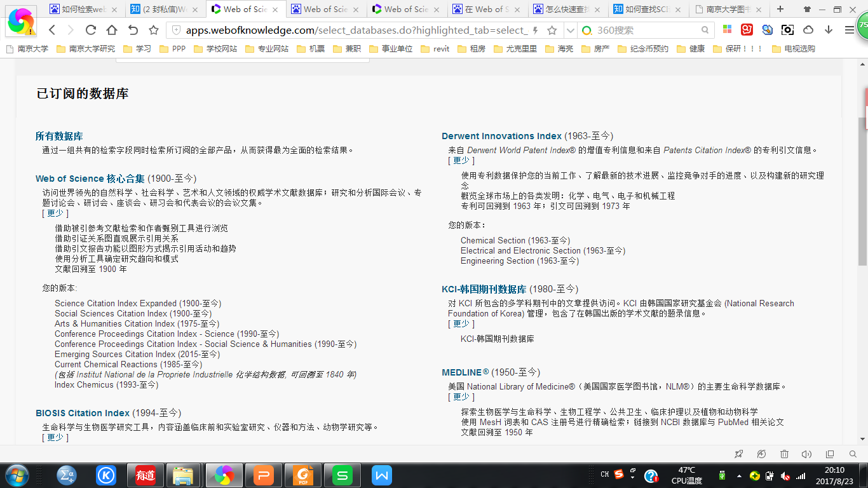Click the muted volume tray icon
Screen dimensions: 868x488
(x=785, y=475)
